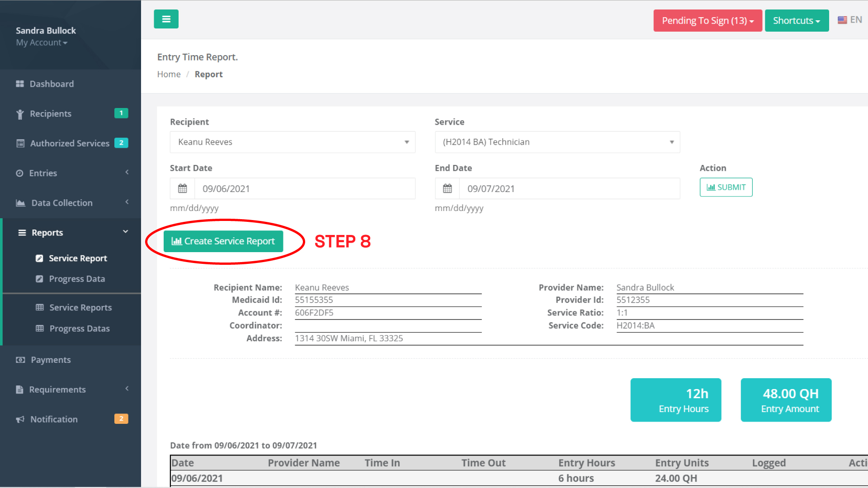Image resolution: width=868 pixels, height=488 pixels.
Task: Open the Shortcuts dropdown
Action: (x=797, y=20)
